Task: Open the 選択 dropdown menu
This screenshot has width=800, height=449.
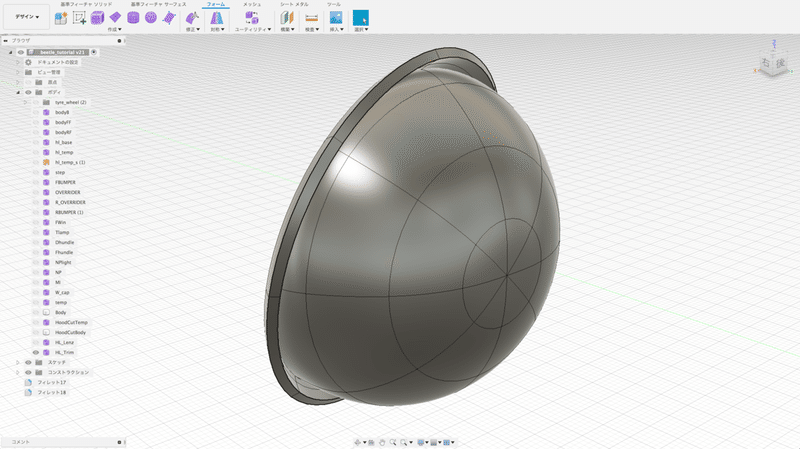Action: pyautogui.click(x=361, y=30)
